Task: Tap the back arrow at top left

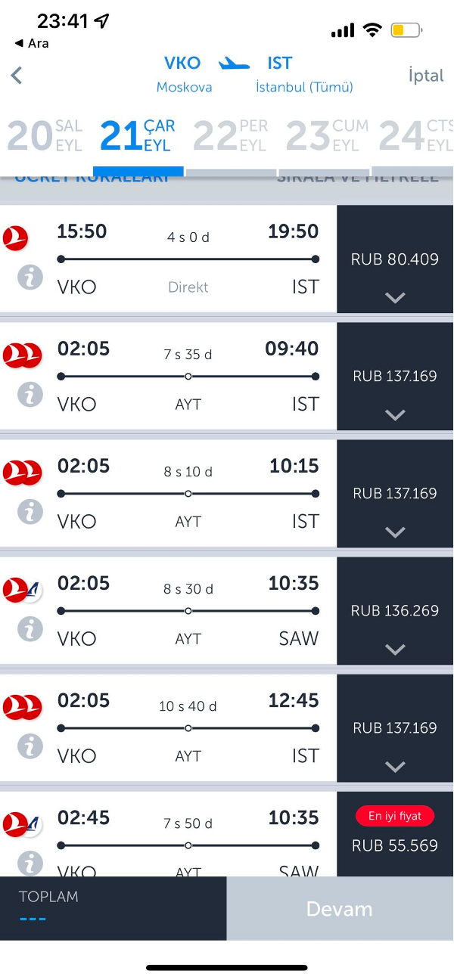Action: click(17, 76)
